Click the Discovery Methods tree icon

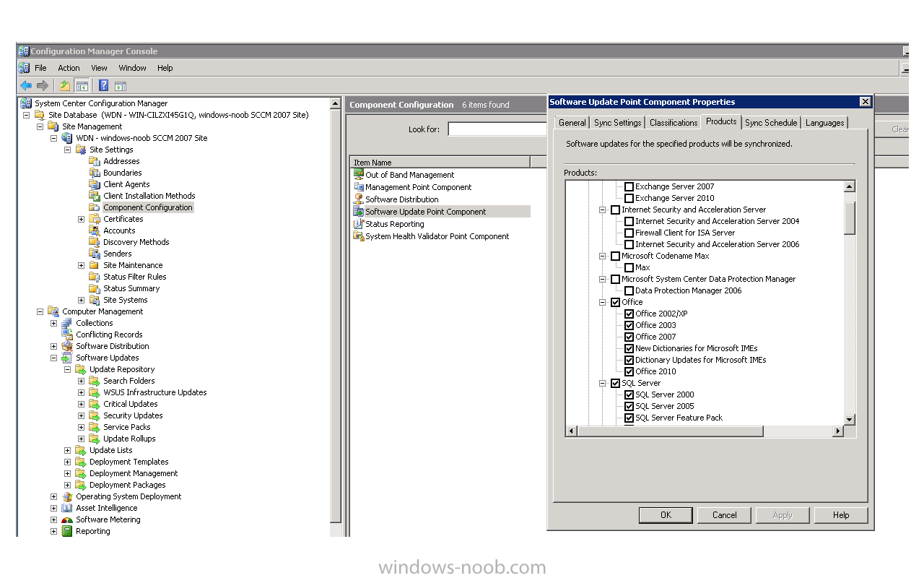[x=95, y=242]
